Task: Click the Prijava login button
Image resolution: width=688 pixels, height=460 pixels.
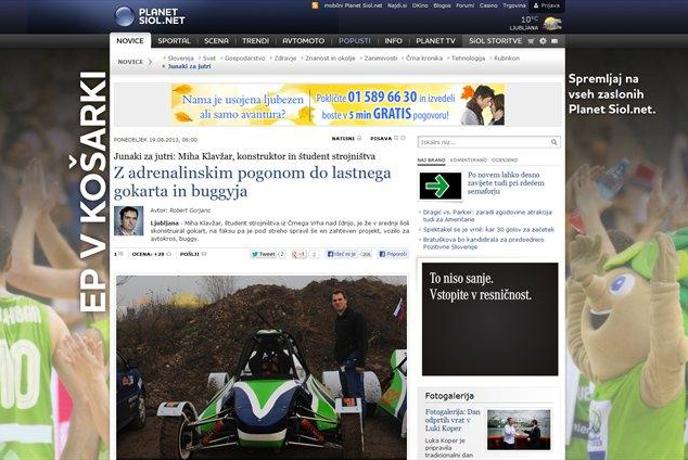Action: [547, 6]
